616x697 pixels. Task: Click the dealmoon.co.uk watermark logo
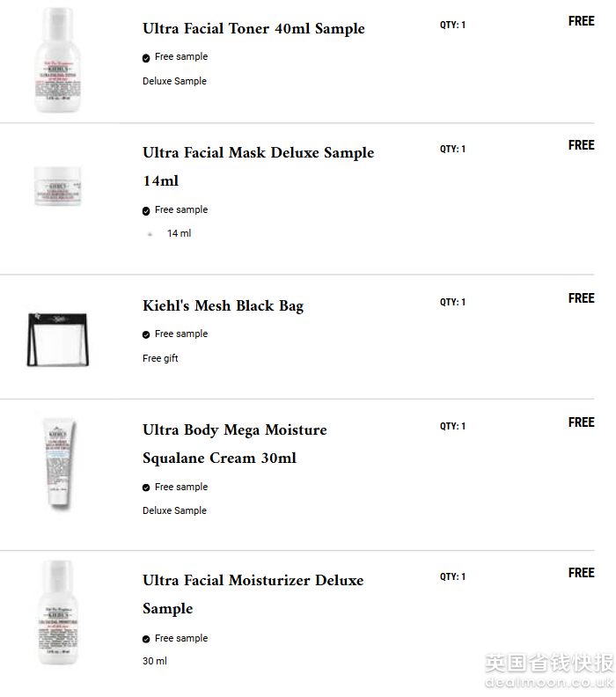[x=548, y=671]
